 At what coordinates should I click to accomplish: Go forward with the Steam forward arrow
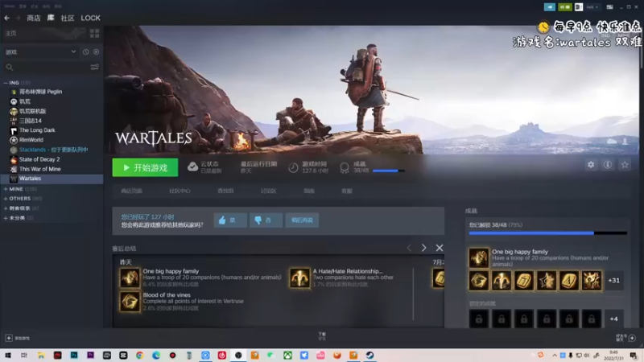click(x=18, y=18)
